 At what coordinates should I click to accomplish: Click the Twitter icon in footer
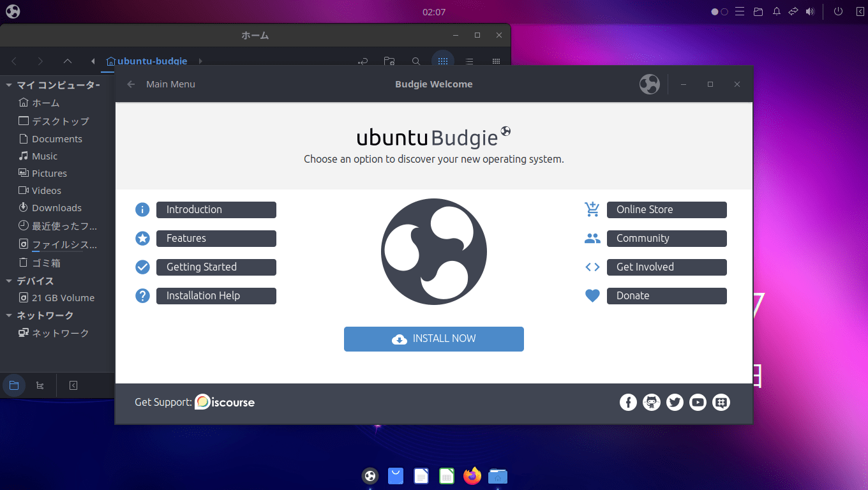pyautogui.click(x=675, y=402)
